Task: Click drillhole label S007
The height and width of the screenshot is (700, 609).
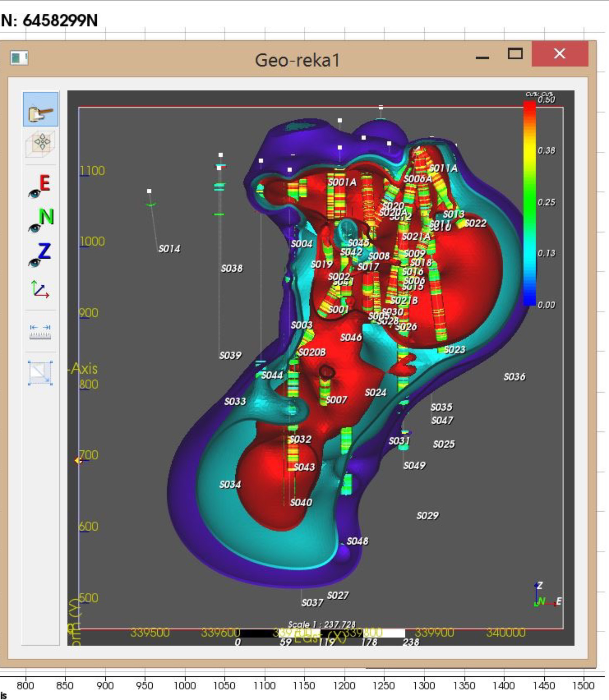Action: point(336,400)
